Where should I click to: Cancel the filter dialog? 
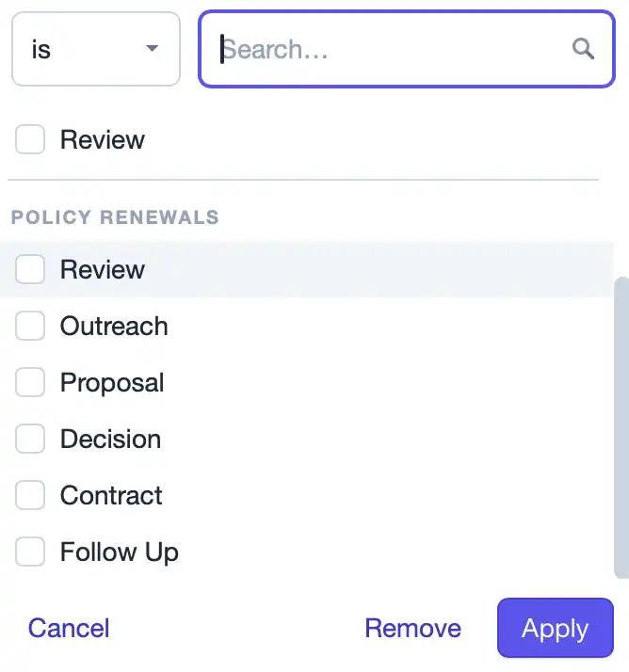69,629
